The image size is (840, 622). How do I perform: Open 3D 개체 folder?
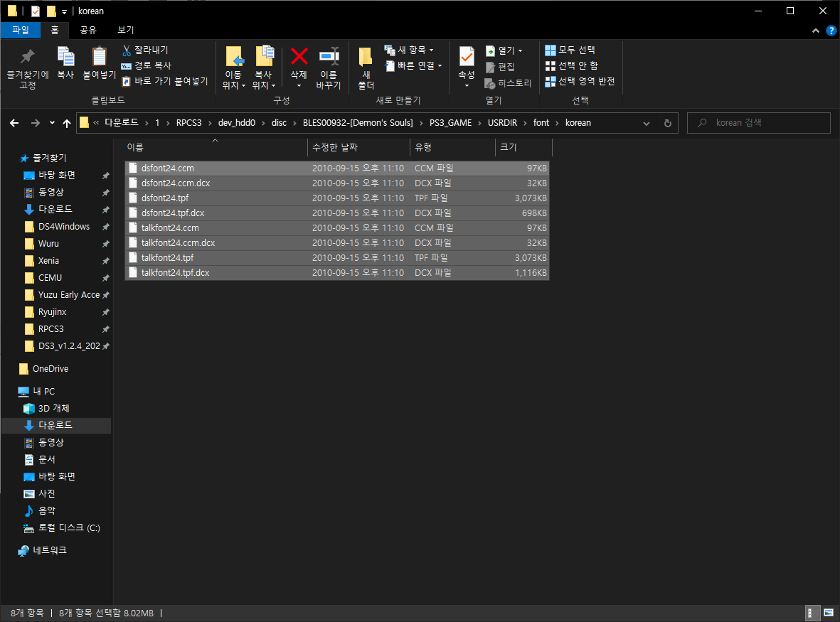coord(47,409)
